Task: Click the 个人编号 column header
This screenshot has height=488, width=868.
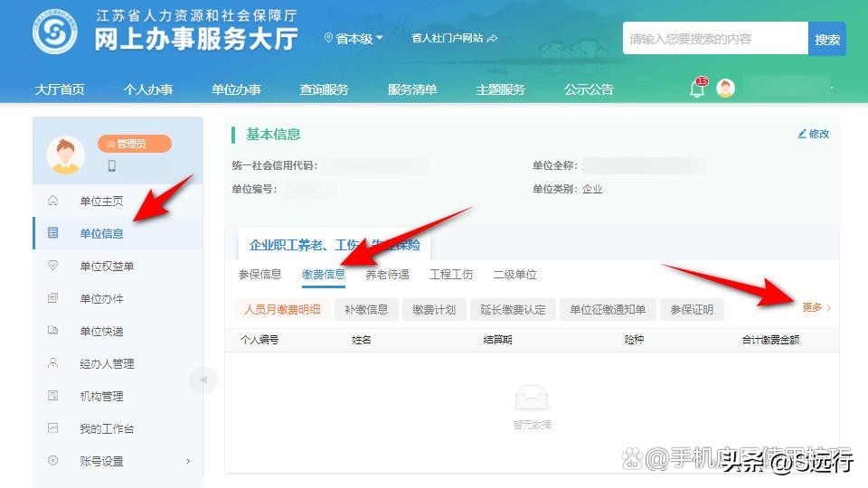Action: 259,340
